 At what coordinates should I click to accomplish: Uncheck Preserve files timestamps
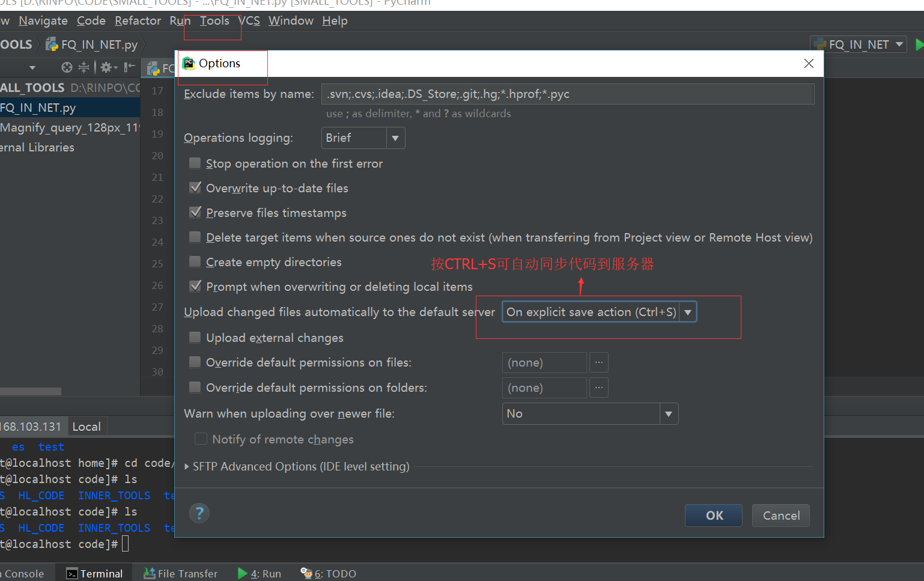pos(195,213)
